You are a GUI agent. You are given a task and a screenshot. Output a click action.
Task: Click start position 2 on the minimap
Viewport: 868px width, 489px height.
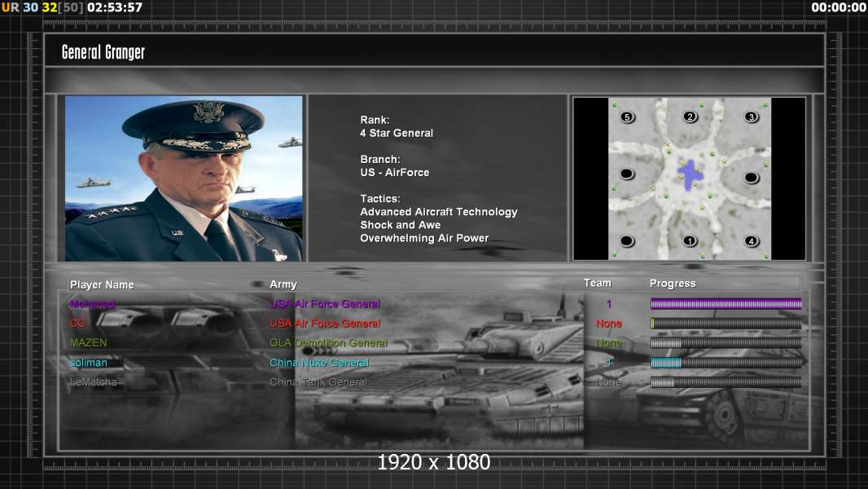[689, 117]
